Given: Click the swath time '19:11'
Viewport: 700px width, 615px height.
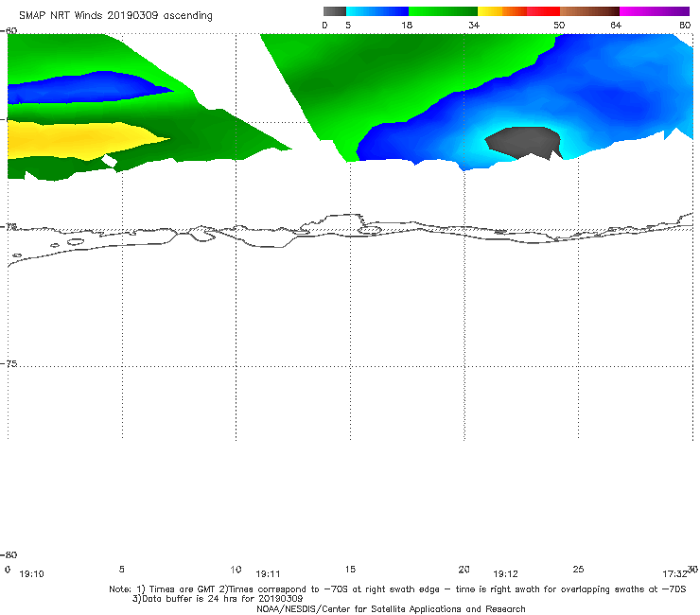Looking at the screenshot, I should click(x=268, y=574).
